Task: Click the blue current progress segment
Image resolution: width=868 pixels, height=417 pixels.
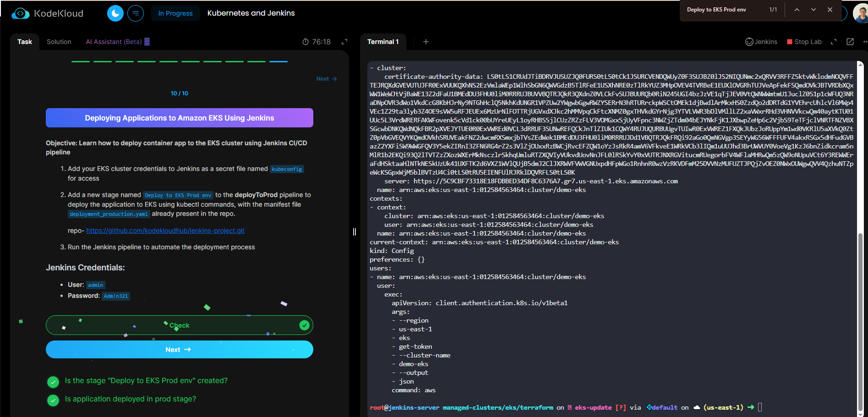Action: tap(278, 61)
